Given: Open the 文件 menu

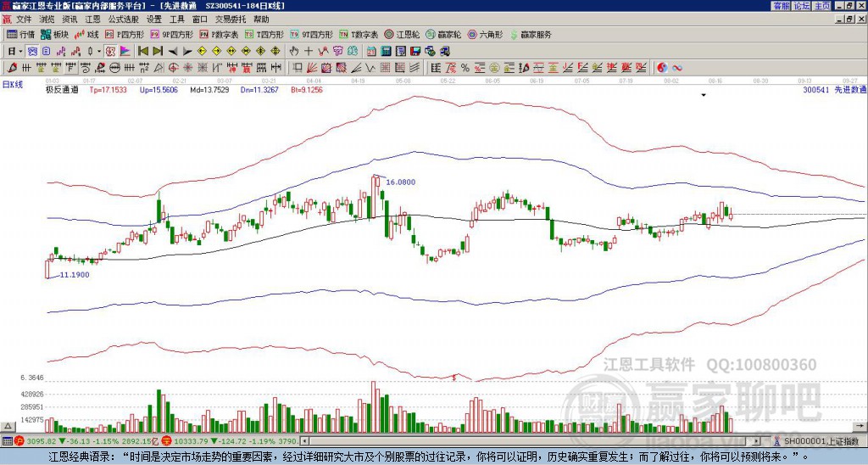Looking at the screenshot, I should 24,20.
